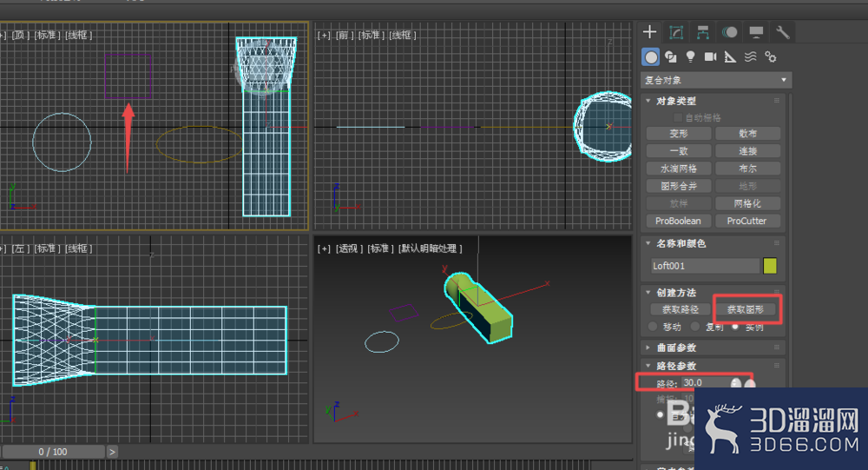This screenshot has height=470, width=868.
Task: Click the 获取图形 button
Action: [745, 309]
